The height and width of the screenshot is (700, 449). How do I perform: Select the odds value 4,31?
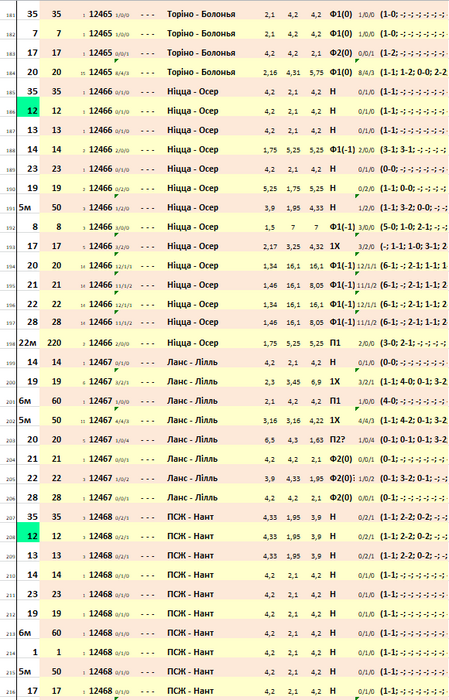[293, 72]
